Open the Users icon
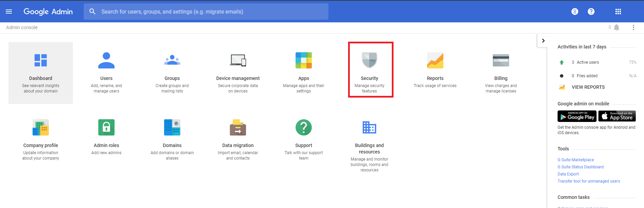This screenshot has height=208, width=644. tap(106, 60)
